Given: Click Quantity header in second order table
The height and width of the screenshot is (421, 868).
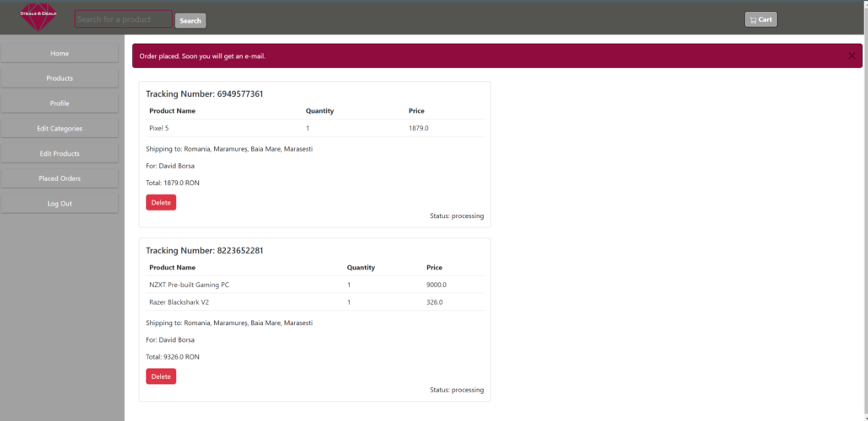Looking at the screenshot, I should click(361, 267).
